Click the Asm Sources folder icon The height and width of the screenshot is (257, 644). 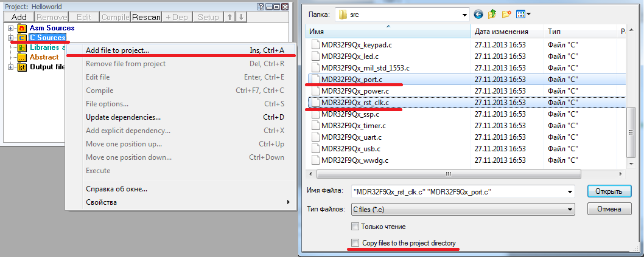pyautogui.click(x=22, y=28)
